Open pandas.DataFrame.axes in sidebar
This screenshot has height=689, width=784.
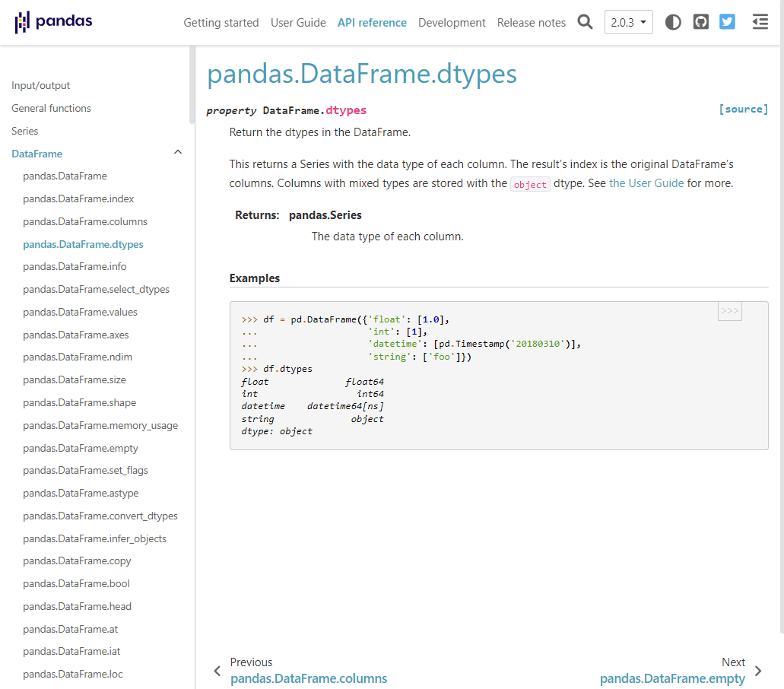tap(76, 335)
